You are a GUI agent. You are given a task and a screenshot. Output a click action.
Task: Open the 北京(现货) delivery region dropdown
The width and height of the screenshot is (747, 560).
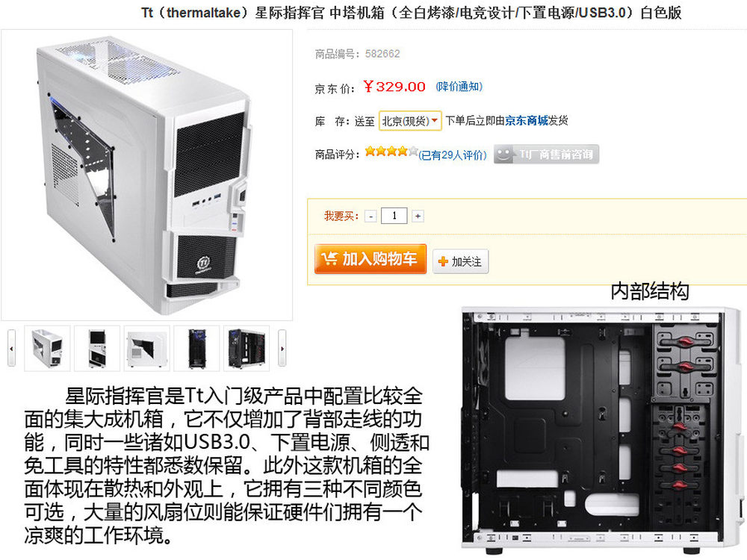[410, 121]
